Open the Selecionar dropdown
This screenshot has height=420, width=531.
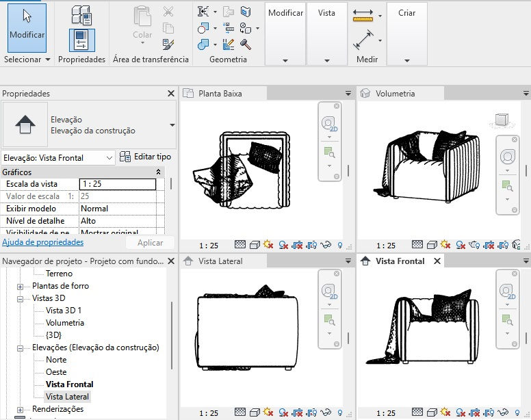coord(27,60)
